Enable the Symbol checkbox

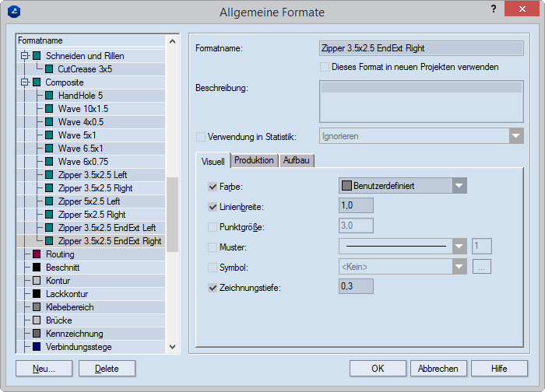pyautogui.click(x=213, y=268)
